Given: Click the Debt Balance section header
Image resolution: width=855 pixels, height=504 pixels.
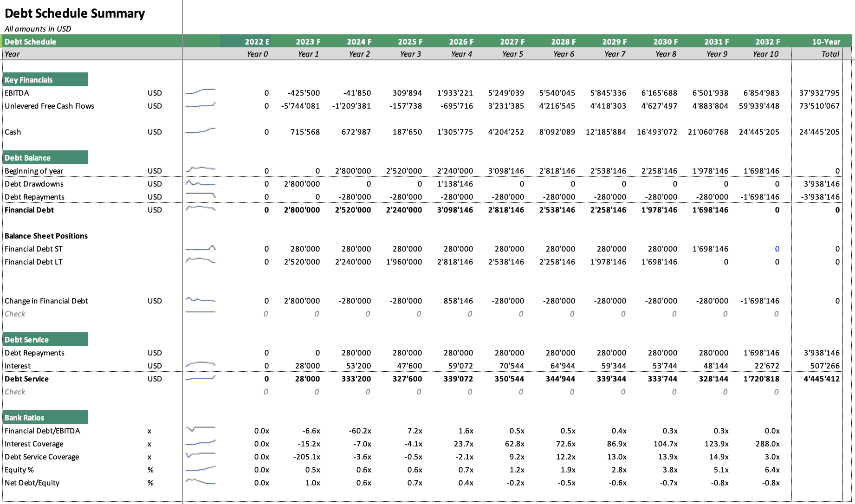Looking at the screenshot, I should coord(45,157).
